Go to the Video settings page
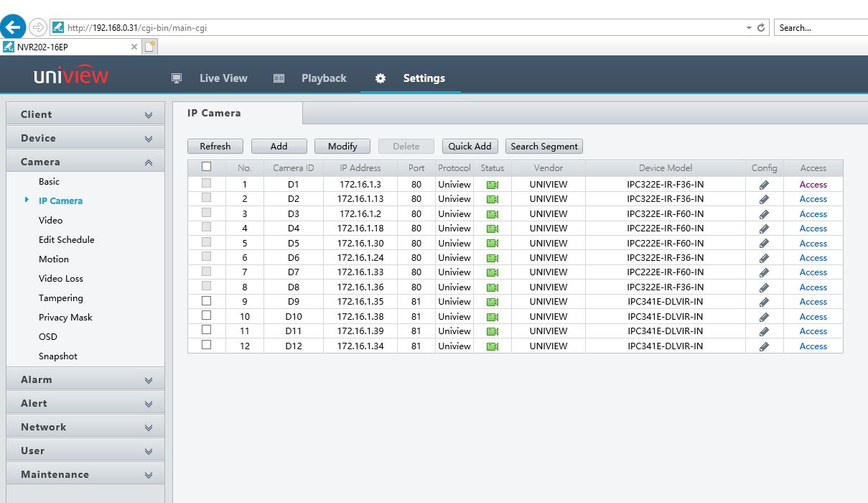 coord(51,221)
